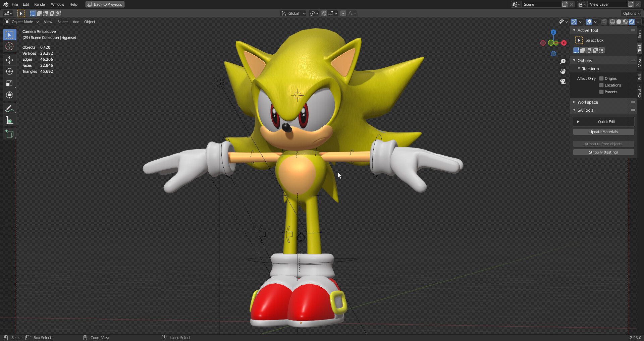Click the Blender logo menu icon
This screenshot has width=644, height=341.
6,4
